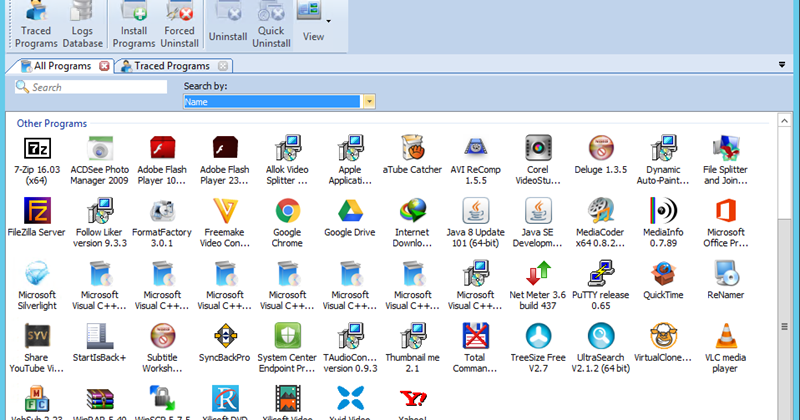Select Freemake Video Converter

click(x=224, y=223)
